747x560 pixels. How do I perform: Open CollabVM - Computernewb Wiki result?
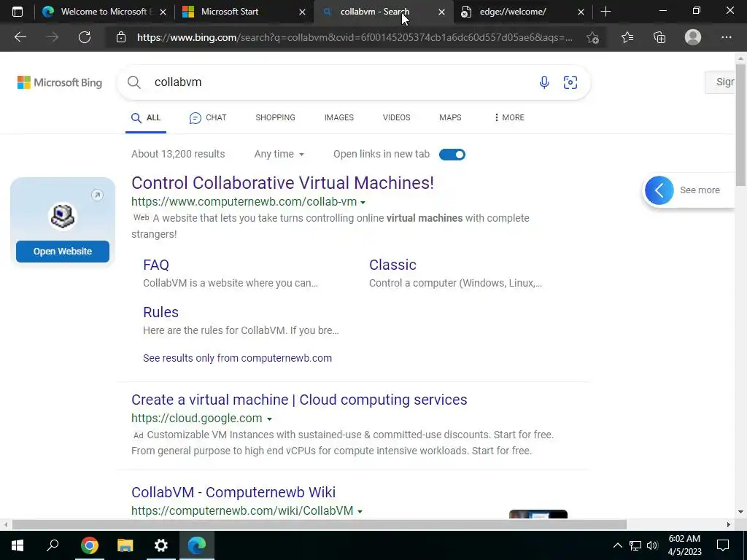[233, 492]
